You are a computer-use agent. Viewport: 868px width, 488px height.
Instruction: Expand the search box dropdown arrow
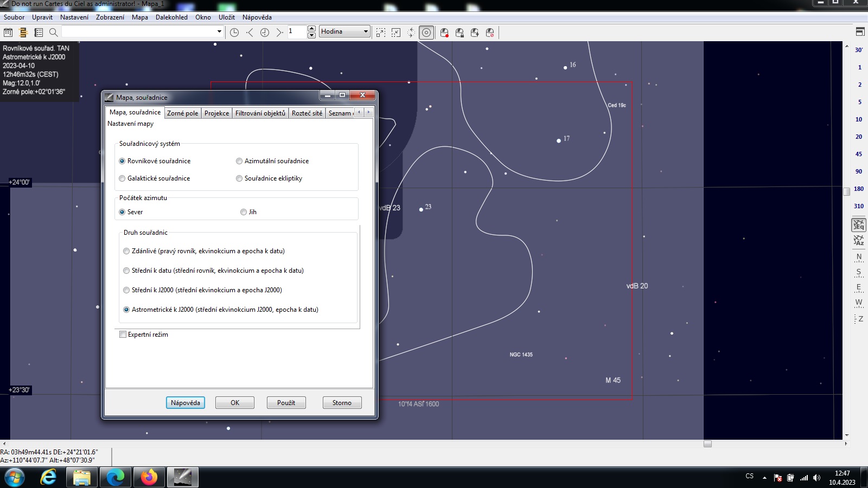click(x=219, y=31)
